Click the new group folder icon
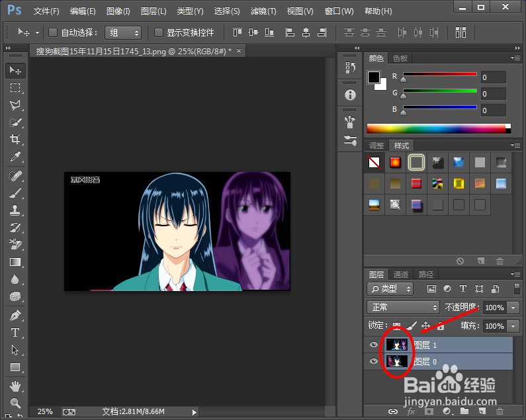The width and height of the screenshot is (526, 420). pyautogui.click(x=464, y=411)
